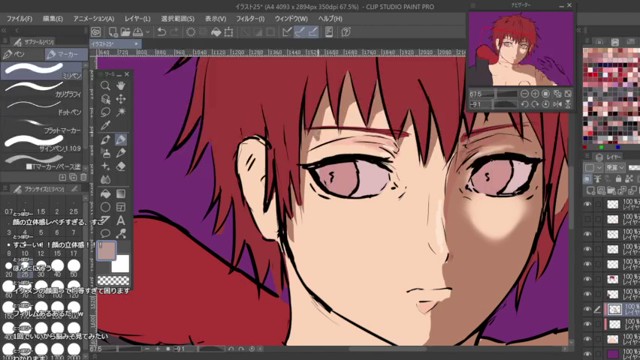
Task: Click the Clear layer icon in command bar
Action: coord(191,32)
